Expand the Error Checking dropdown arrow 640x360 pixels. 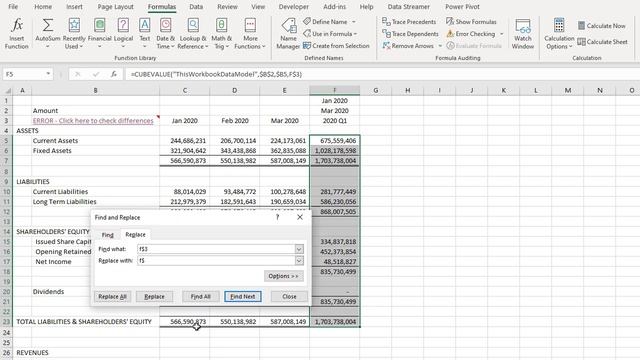[x=501, y=34]
